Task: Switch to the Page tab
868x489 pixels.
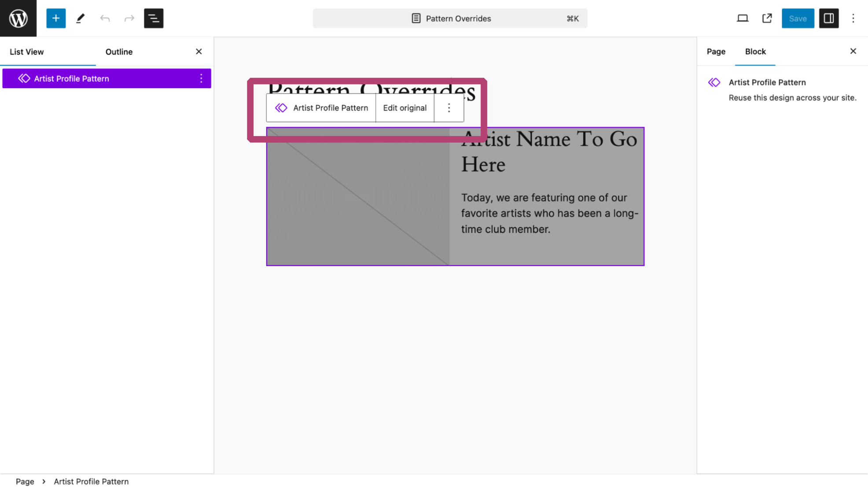Action: click(x=716, y=52)
